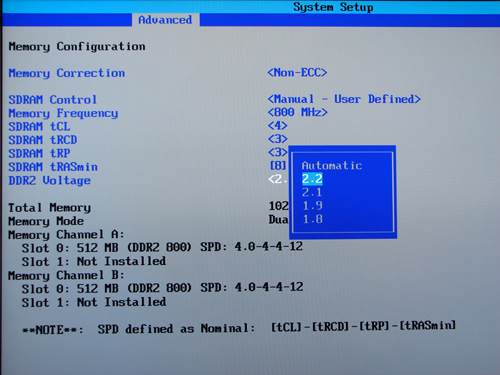This screenshot has height=375, width=500.
Task: Click the Non-ECC value
Action: coord(297,72)
